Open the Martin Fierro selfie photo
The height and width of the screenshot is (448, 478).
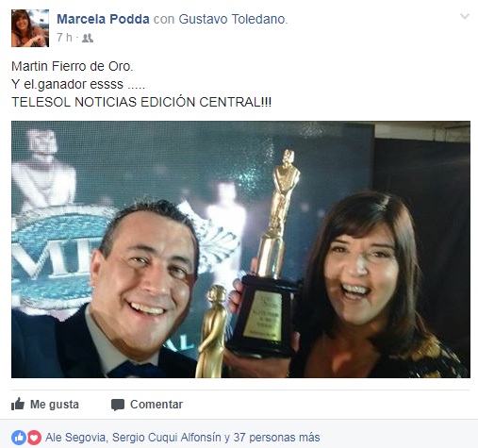coord(240,249)
